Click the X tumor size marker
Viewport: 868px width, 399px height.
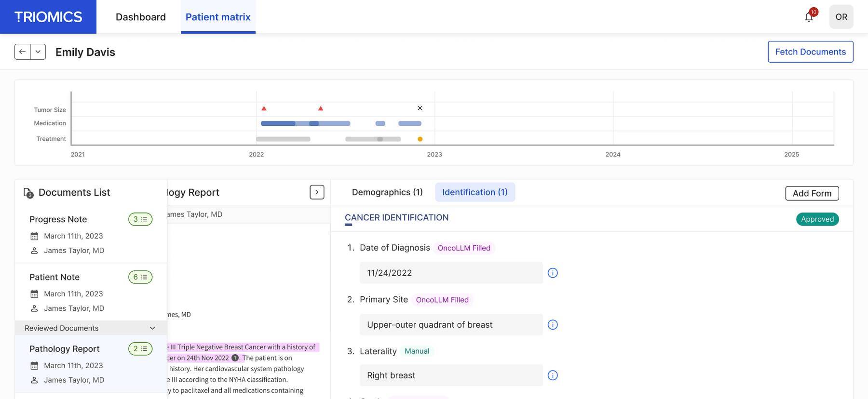pyautogui.click(x=420, y=108)
